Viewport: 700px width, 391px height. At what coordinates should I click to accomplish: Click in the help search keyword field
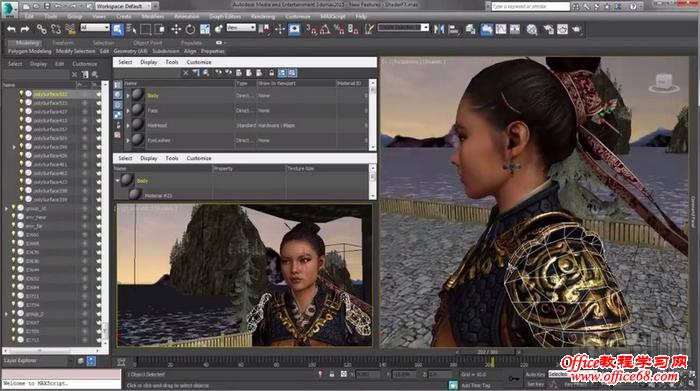530,6
